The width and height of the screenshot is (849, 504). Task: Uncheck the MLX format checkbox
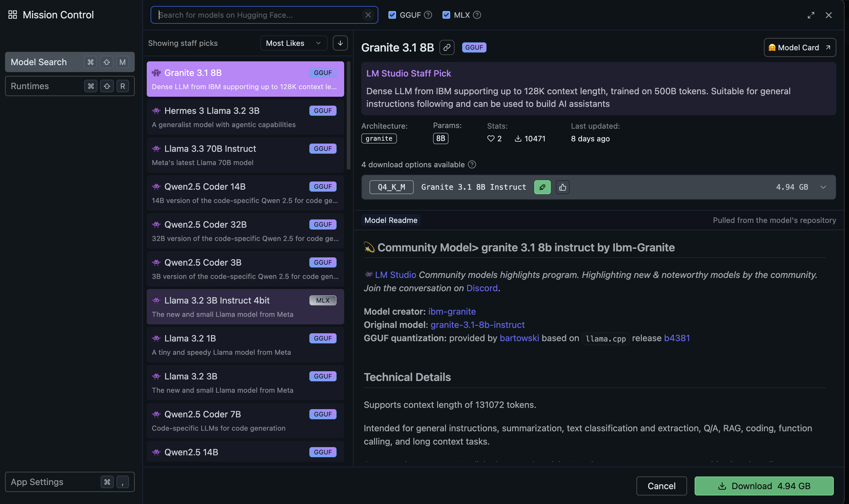(x=446, y=15)
